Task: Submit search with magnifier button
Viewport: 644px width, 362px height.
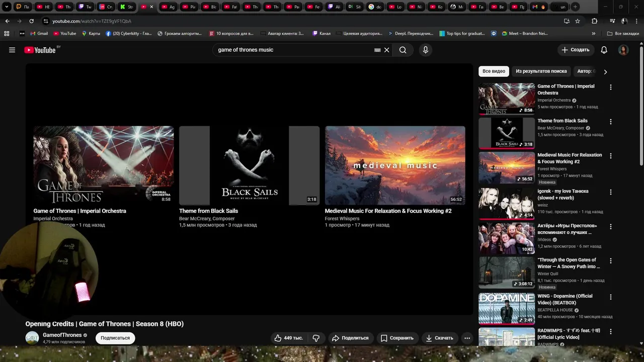Action: (403, 50)
